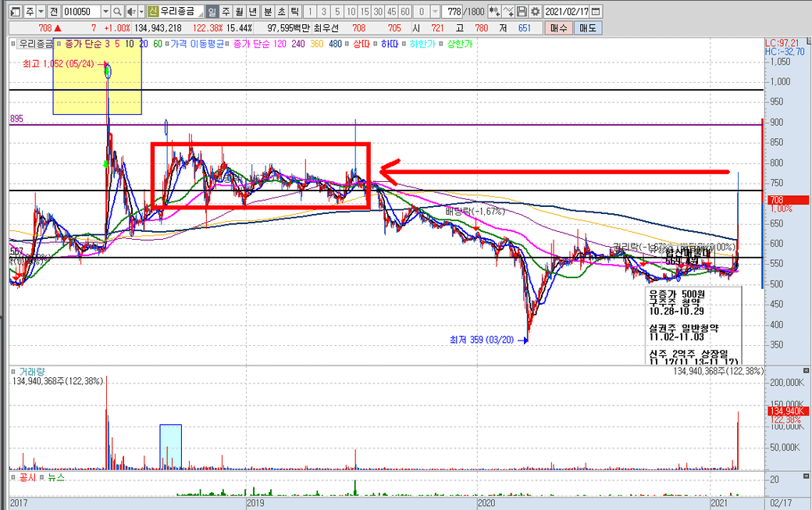This screenshot has height=510, width=812.
Task: Switch to weekly (주) chart period
Action: pyautogui.click(x=226, y=12)
